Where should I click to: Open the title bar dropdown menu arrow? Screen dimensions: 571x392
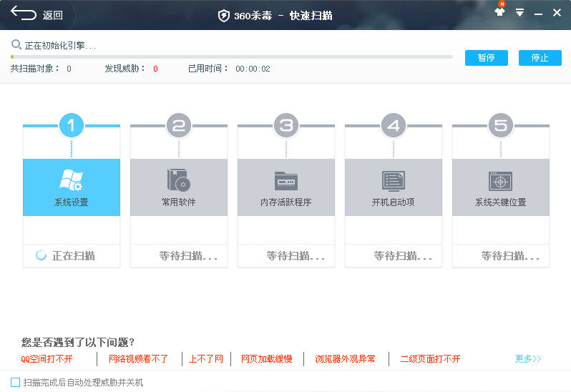[x=519, y=13]
